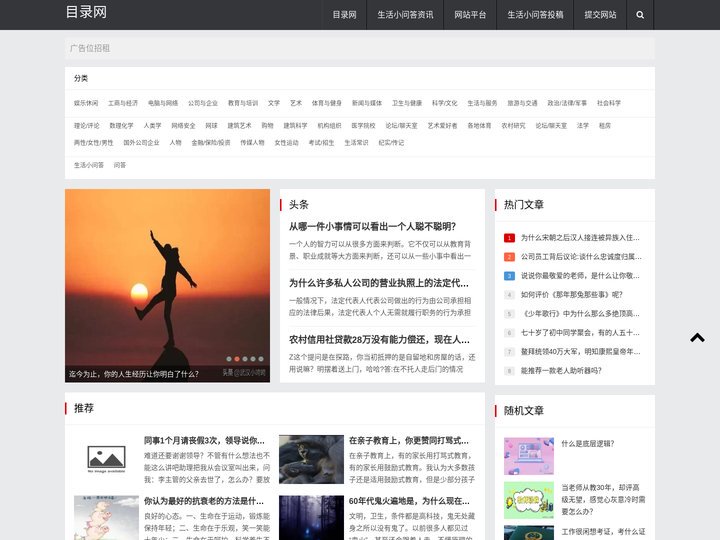Open the 人类学 category
Viewport: 720px width, 540px height.
pyautogui.click(x=152, y=126)
